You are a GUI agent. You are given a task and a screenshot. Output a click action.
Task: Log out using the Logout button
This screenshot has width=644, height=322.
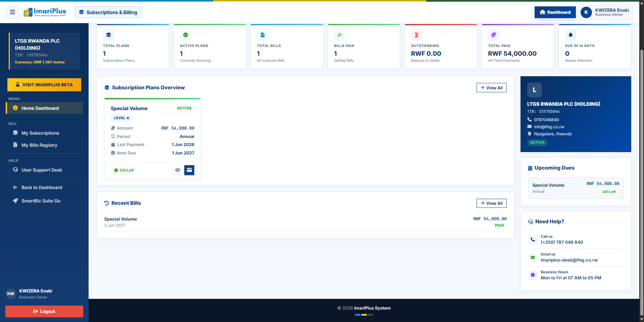[44, 312]
